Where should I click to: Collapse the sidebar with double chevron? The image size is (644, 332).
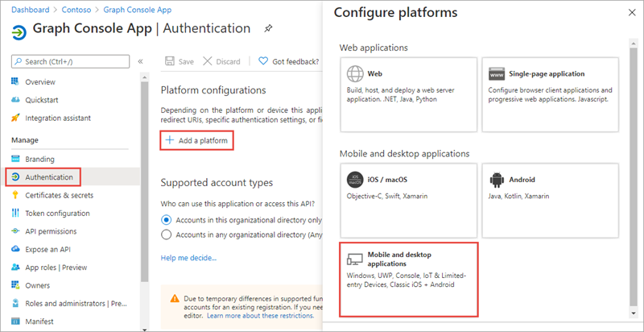coord(140,61)
